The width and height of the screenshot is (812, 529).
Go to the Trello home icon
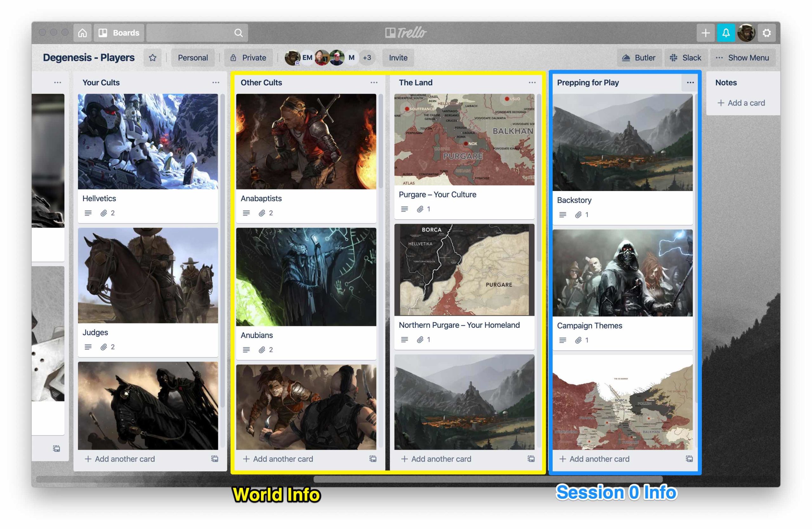[82, 33]
